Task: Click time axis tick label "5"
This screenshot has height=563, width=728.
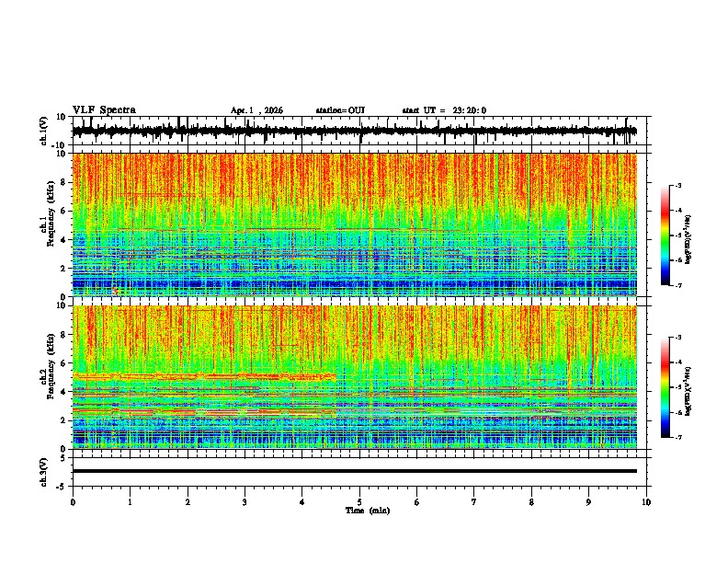Action: [x=359, y=502]
